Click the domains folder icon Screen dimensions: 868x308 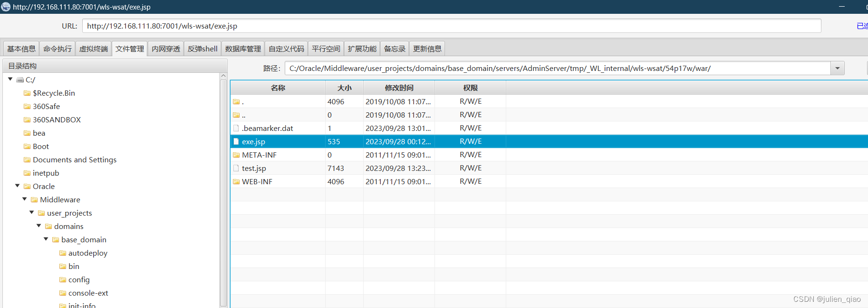(x=48, y=227)
